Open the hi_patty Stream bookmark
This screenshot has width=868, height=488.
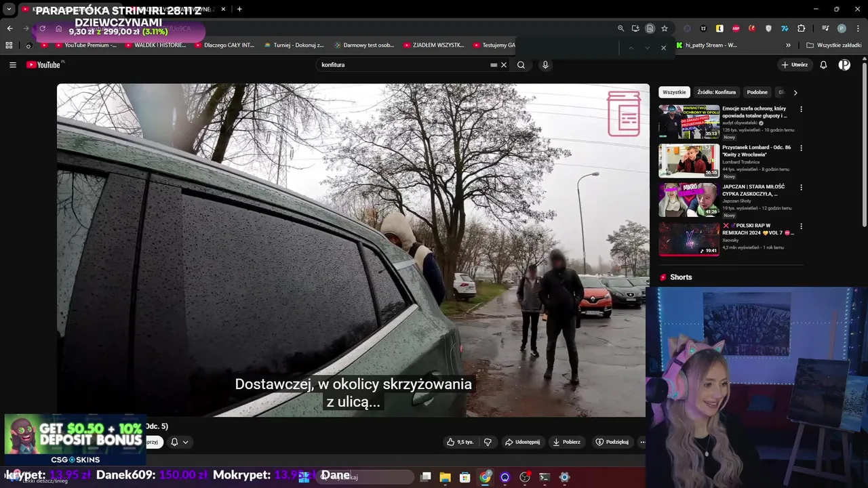[x=705, y=45]
